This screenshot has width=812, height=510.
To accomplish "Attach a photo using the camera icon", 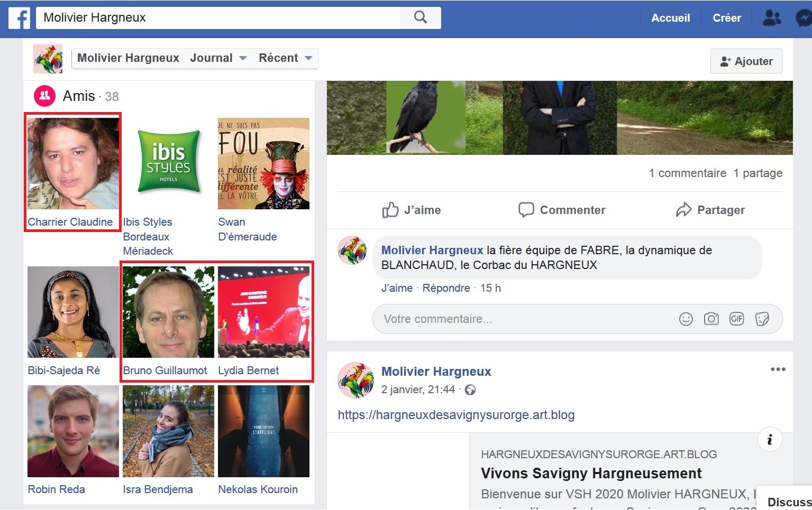I will tap(711, 319).
